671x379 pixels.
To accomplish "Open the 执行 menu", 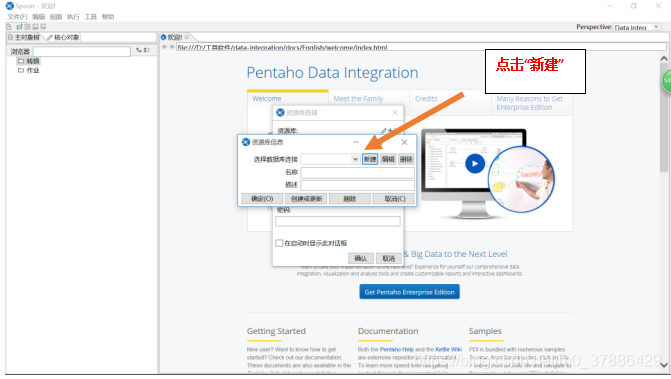I will click(x=73, y=17).
